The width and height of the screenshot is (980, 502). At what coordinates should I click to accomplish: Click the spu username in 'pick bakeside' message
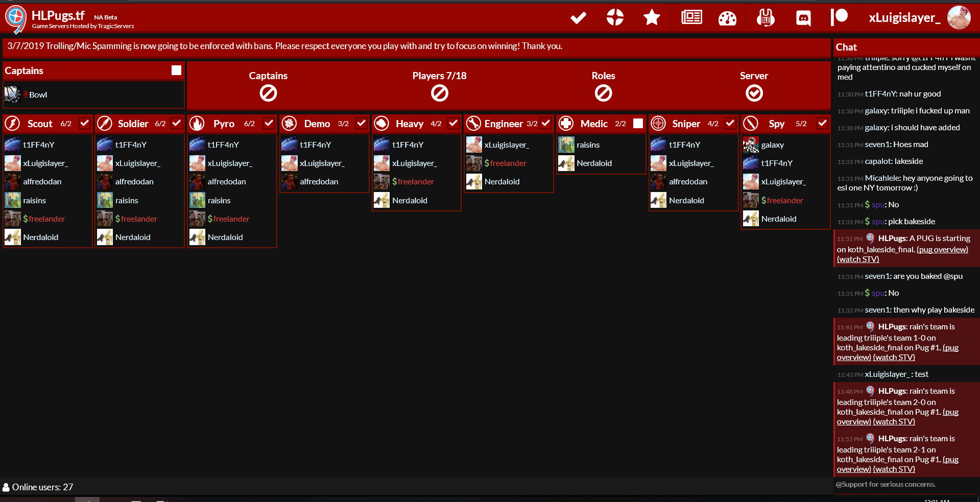(878, 222)
